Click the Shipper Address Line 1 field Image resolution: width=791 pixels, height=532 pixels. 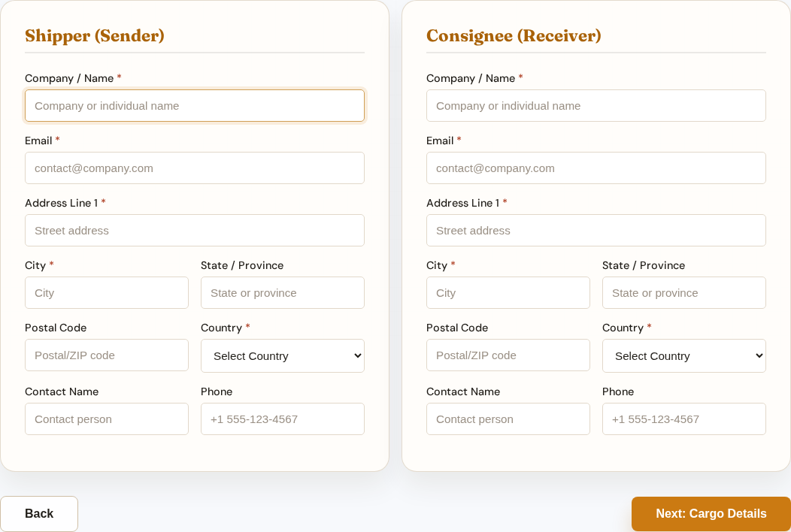coord(194,230)
